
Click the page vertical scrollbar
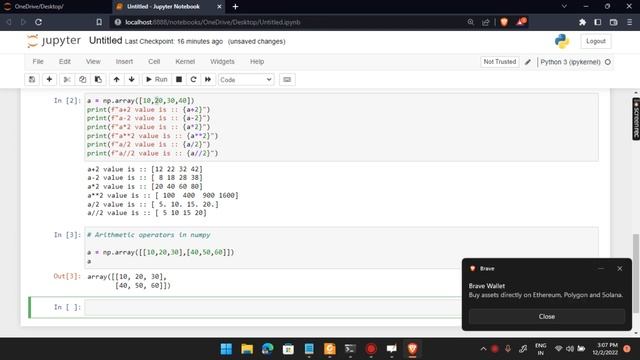636,273
